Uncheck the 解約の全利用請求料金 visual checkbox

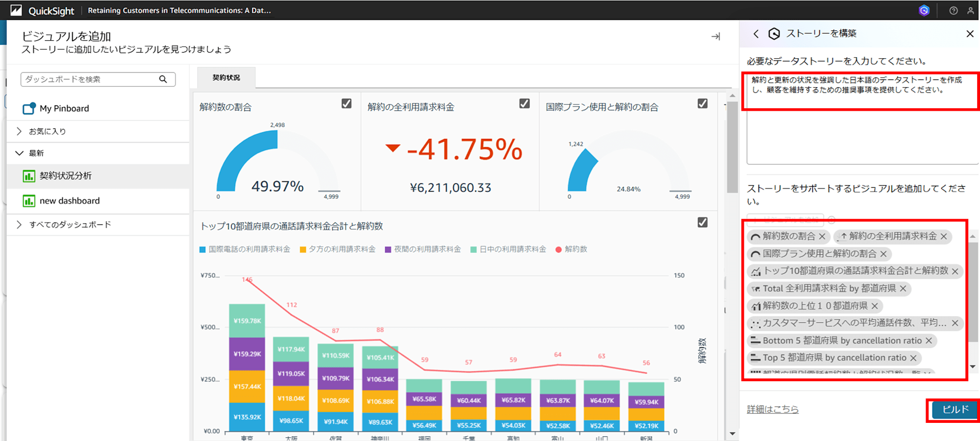coord(524,103)
